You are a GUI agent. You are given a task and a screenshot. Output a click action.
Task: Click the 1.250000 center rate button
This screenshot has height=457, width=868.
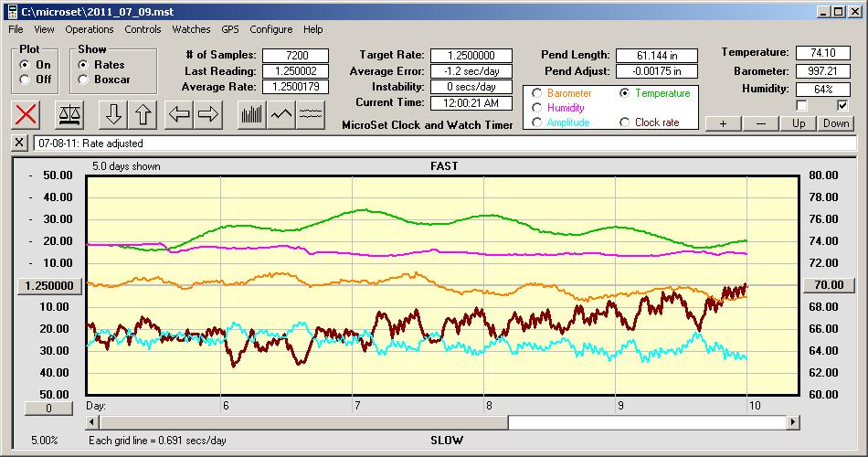click(x=49, y=285)
